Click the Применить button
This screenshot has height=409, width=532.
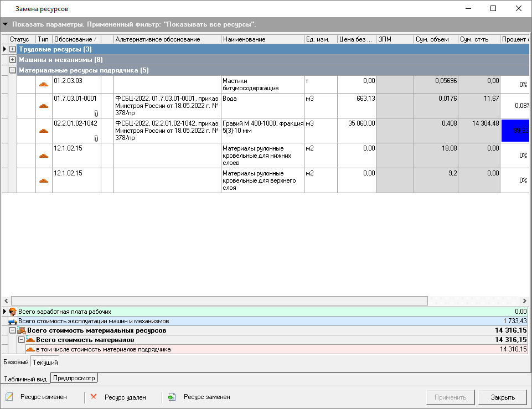450,397
